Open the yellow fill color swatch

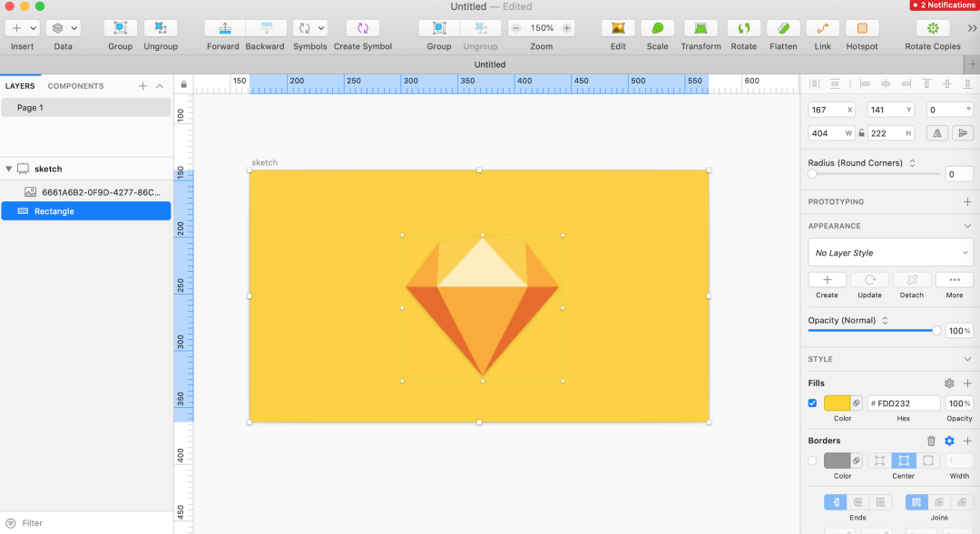pos(837,403)
